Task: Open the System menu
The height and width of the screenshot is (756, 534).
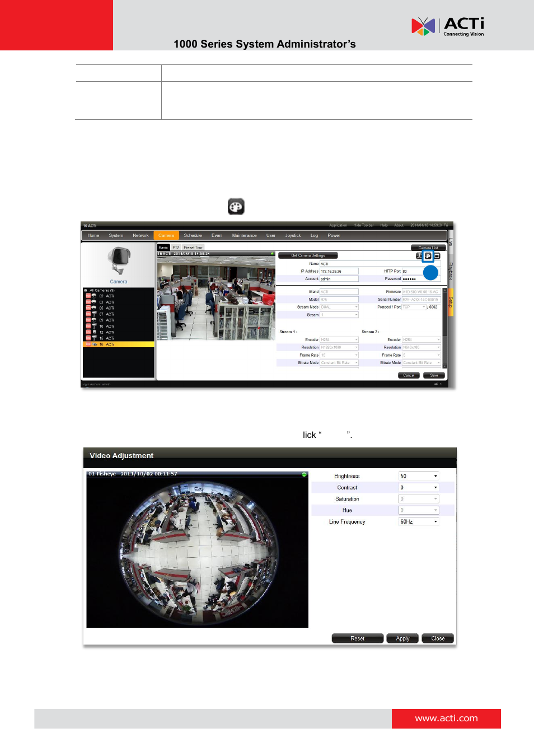Action: [x=116, y=236]
